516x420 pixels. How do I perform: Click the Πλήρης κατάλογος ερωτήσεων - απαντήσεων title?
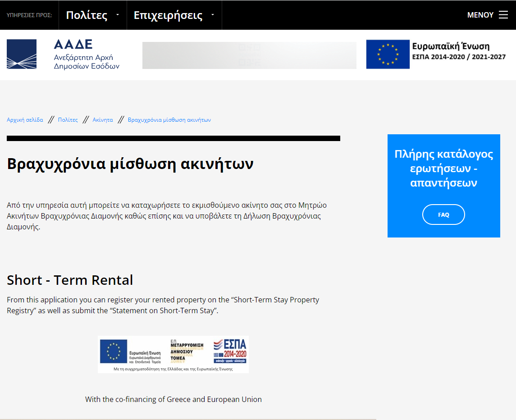click(443, 169)
